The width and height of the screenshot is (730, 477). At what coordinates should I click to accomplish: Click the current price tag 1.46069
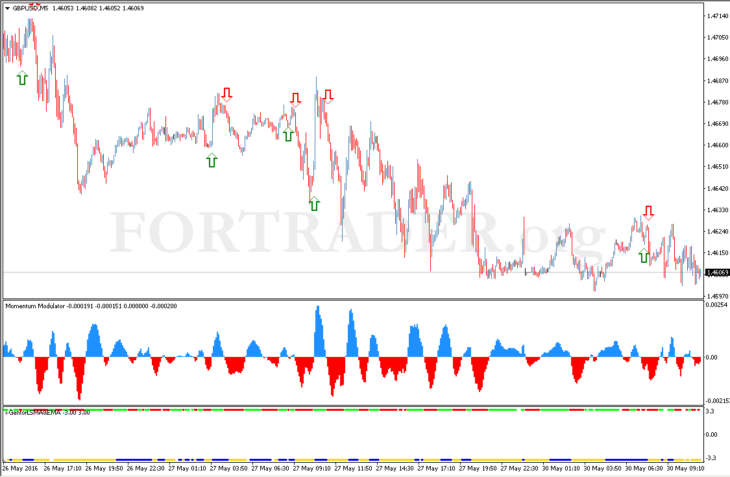point(717,273)
